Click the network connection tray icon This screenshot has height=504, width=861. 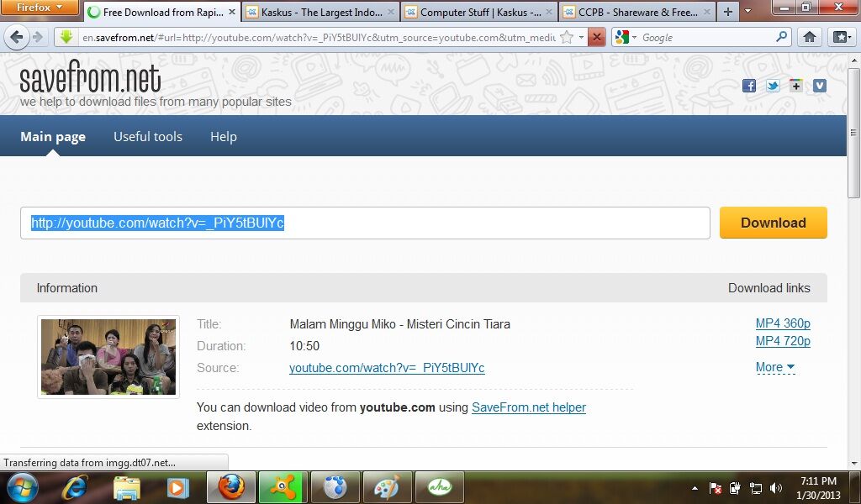(x=756, y=488)
